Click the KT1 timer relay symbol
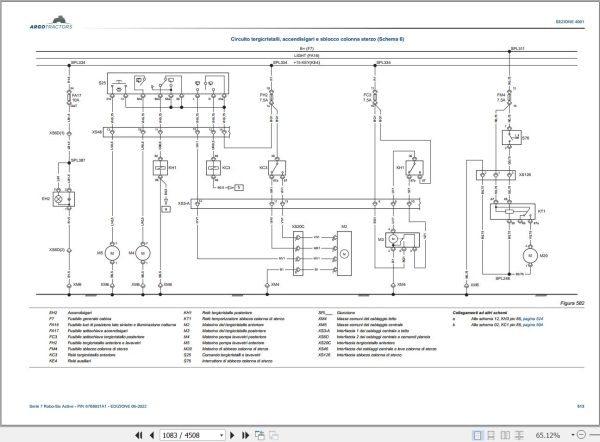600x442 pixels. point(513,212)
